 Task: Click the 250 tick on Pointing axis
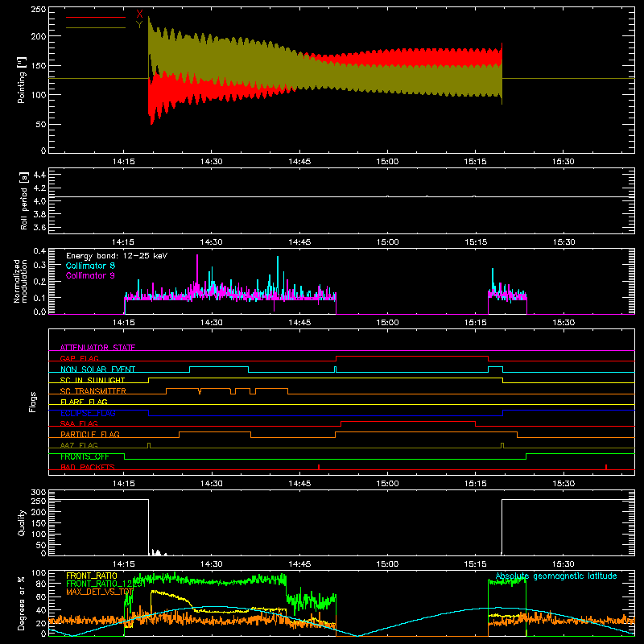click(x=39, y=10)
